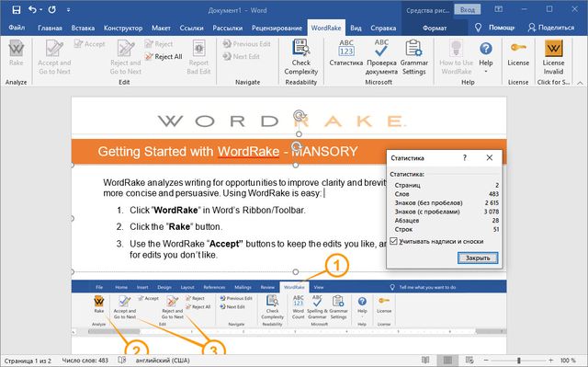Expand the Help dropdown arrow
Viewport: 588px width, 367px height.
(x=486, y=72)
